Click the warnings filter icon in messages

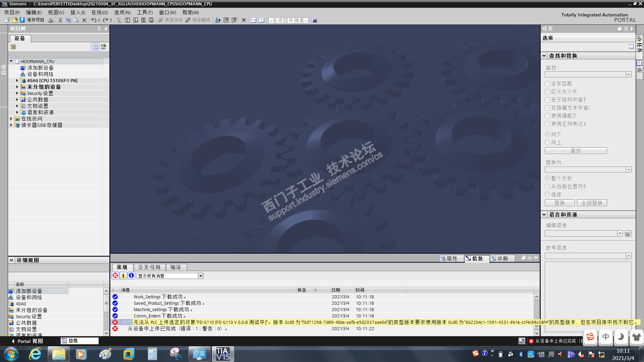(x=123, y=276)
